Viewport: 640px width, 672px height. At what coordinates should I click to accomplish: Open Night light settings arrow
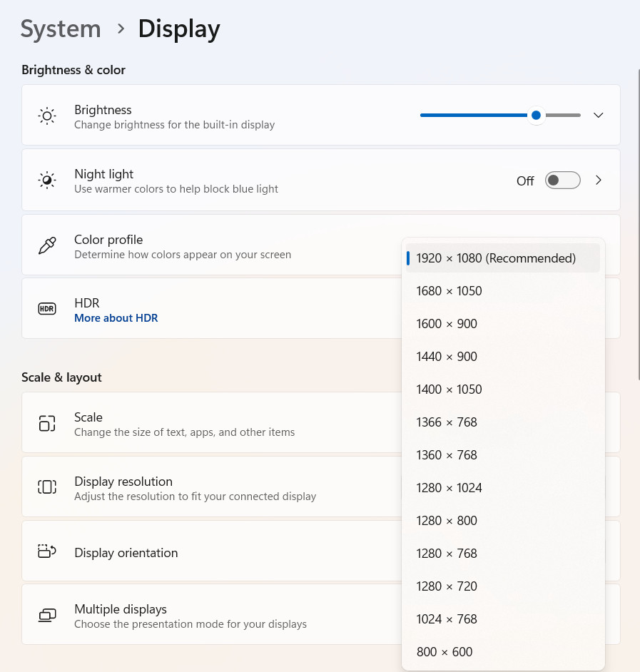pyautogui.click(x=599, y=180)
